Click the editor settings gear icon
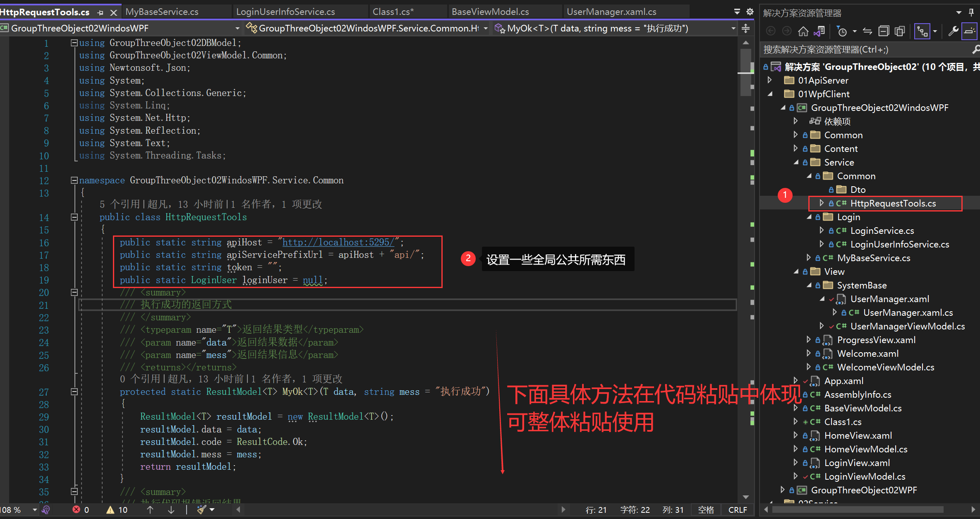Viewport: 980px width, 519px height. [750, 12]
